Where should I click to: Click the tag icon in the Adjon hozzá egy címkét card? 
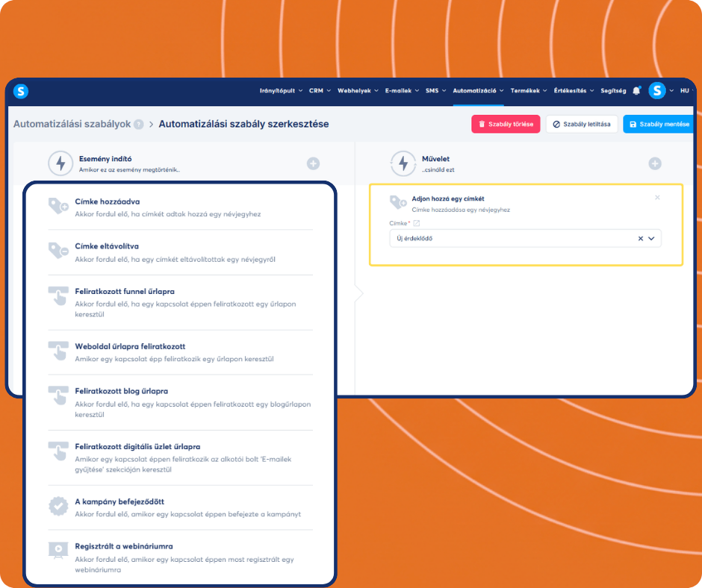(398, 202)
